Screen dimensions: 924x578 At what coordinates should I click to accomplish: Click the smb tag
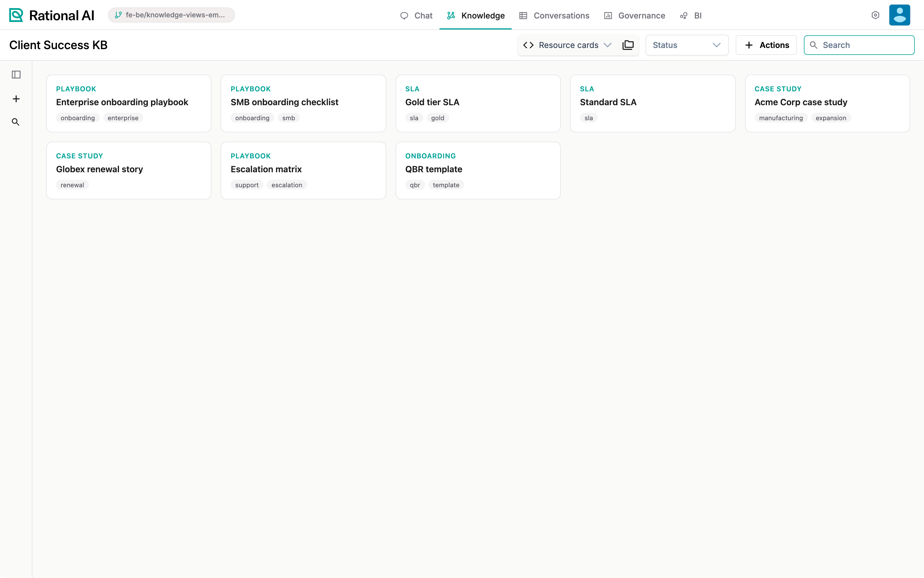289,118
